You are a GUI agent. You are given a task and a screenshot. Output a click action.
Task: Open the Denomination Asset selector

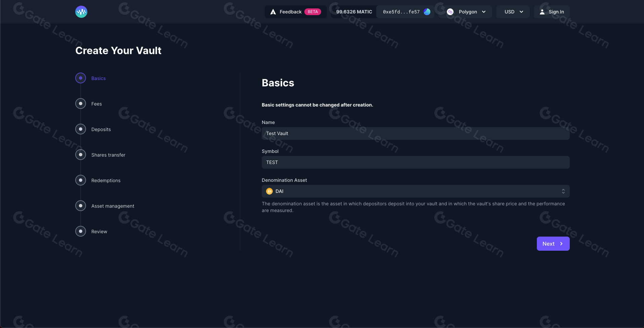[416, 191]
